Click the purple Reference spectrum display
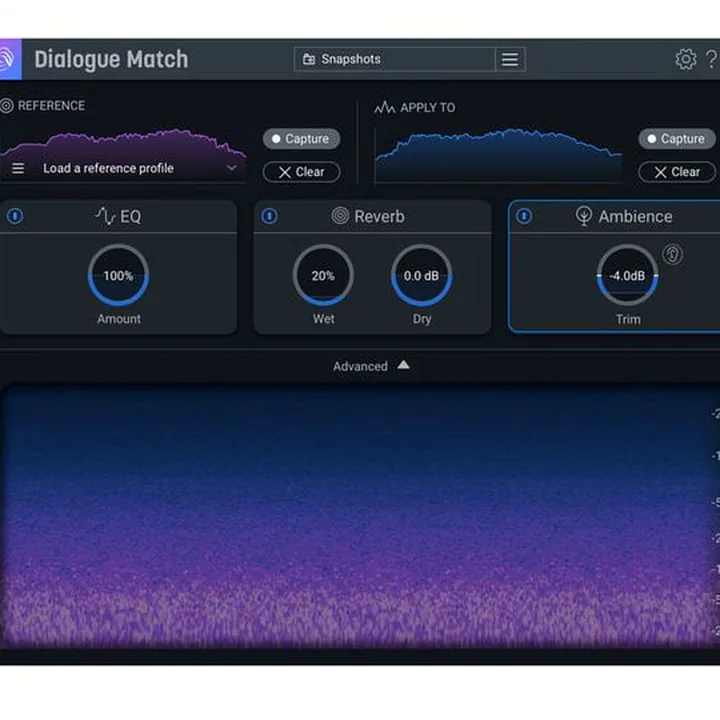 click(x=123, y=156)
